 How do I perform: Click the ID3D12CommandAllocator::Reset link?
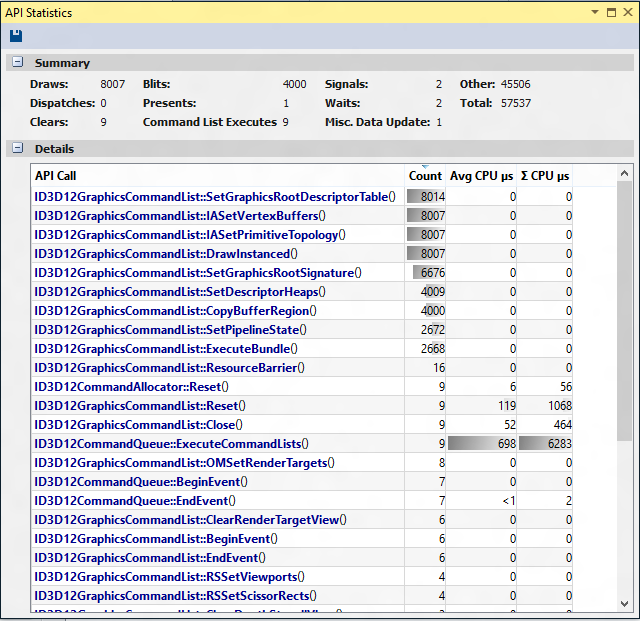pos(131,387)
